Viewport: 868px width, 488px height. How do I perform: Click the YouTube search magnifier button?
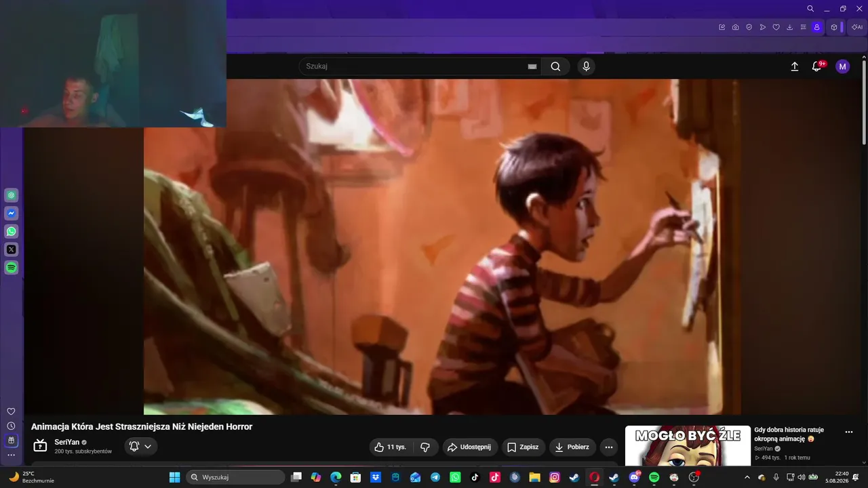(555, 66)
